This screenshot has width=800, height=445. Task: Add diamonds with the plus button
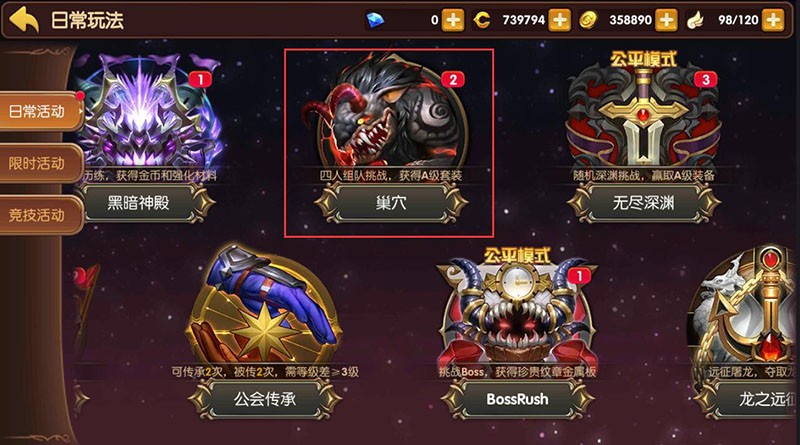(453, 20)
